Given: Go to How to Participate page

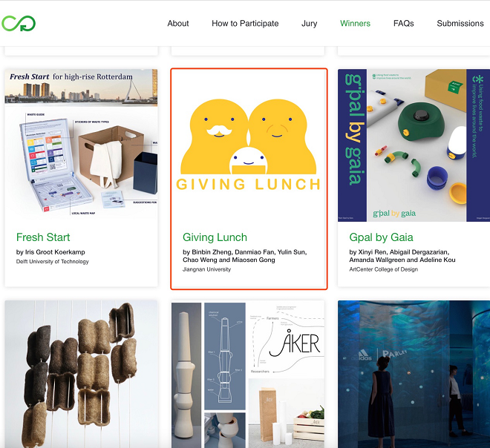Looking at the screenshot, I should coord(245,24).
